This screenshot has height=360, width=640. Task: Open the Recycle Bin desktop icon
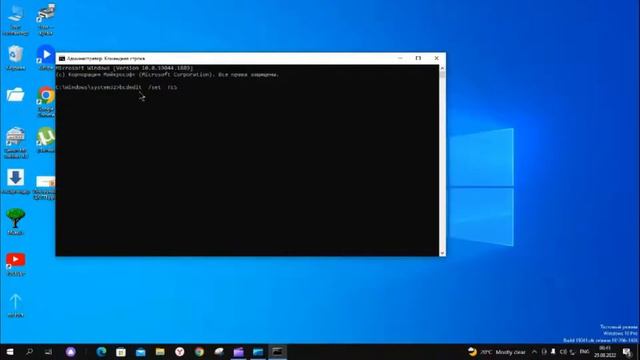16,58
